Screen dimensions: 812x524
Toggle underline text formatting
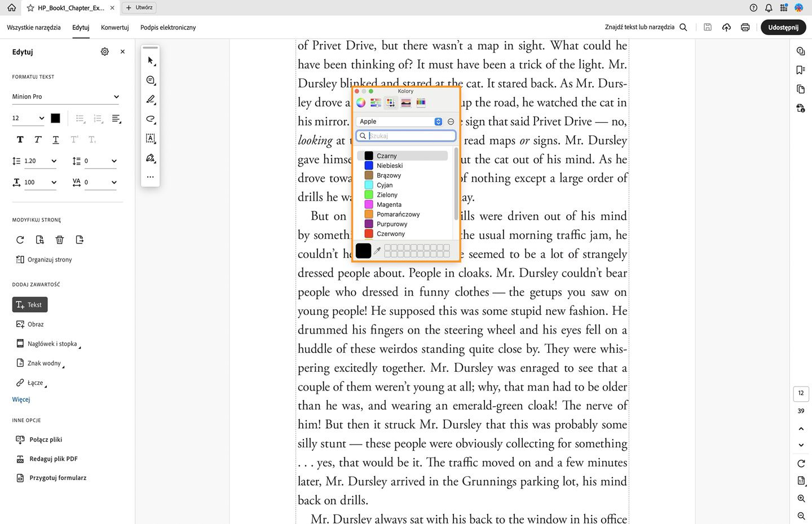[x=56, y=140]
